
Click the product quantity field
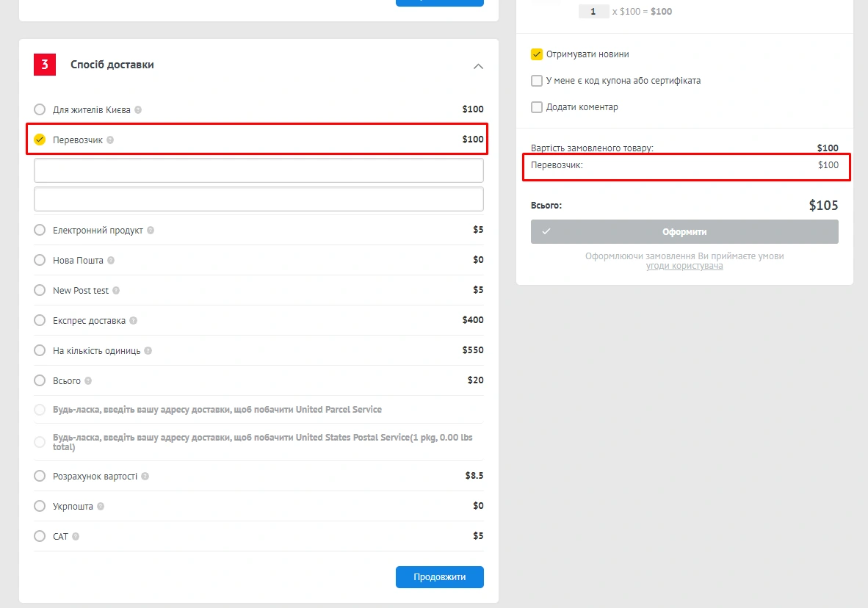tap(593, 12)
